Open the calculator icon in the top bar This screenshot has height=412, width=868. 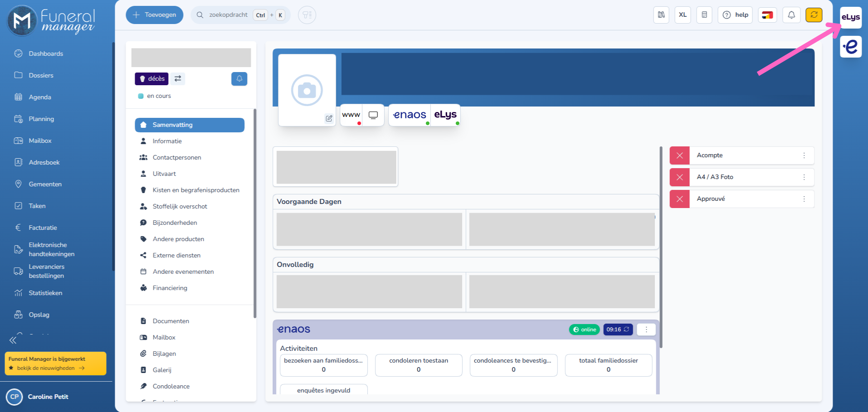pos(704,15)
